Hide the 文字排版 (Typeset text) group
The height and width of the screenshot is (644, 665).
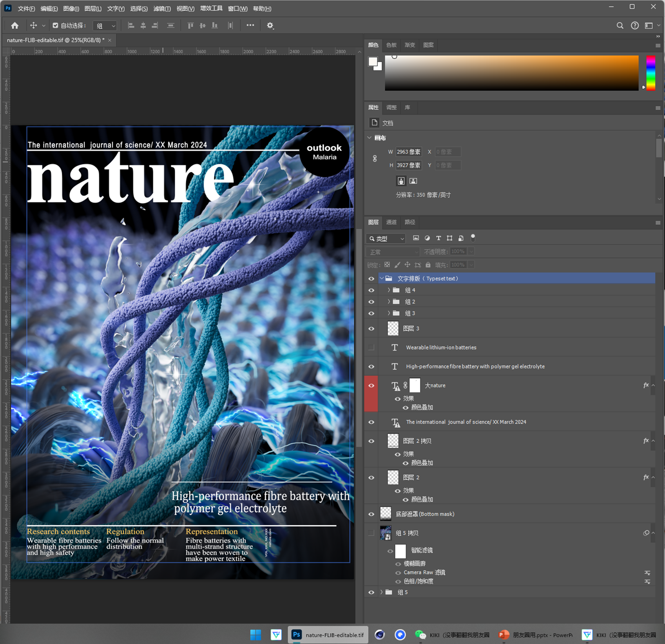pos(371,279)
